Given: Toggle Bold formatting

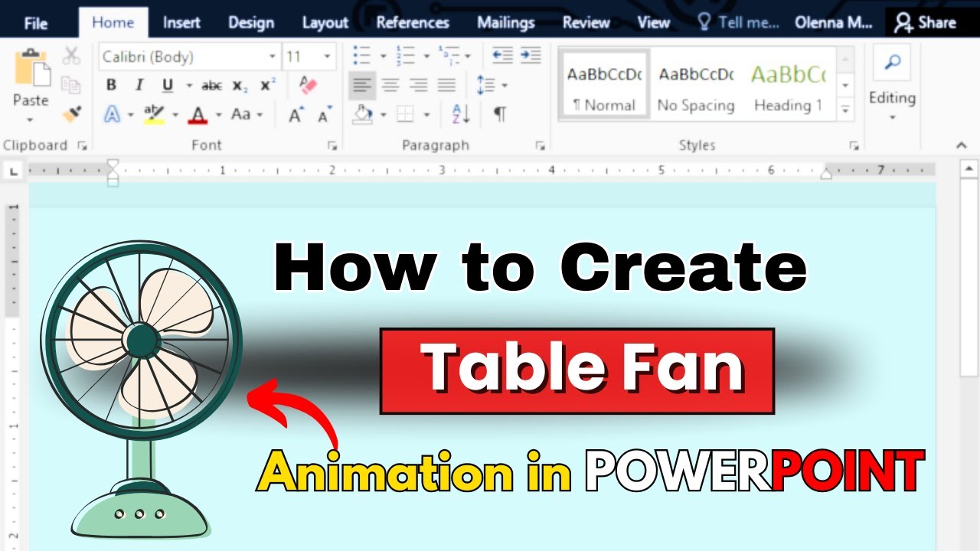Looking at the screenshot, I should tap(111, 85).
